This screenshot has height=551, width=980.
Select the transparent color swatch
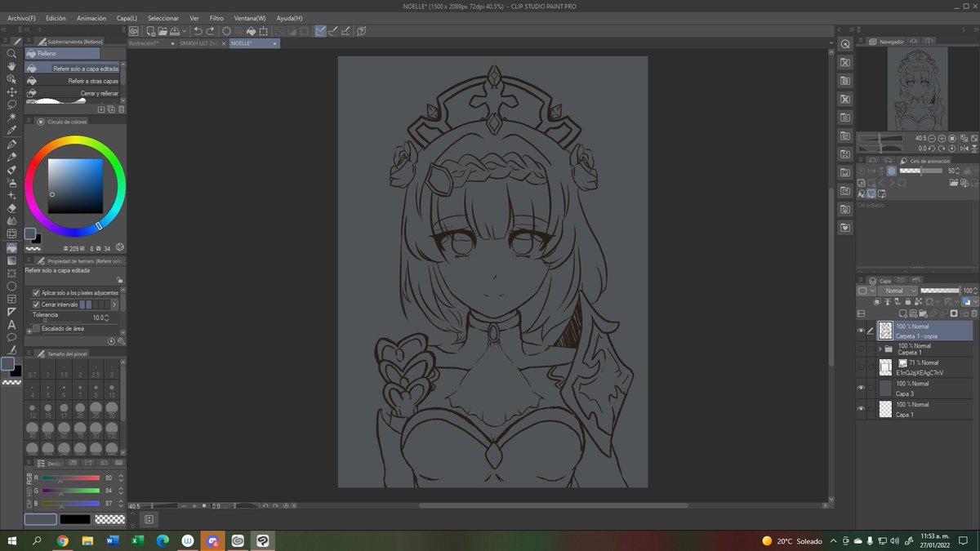coord(109,518)
